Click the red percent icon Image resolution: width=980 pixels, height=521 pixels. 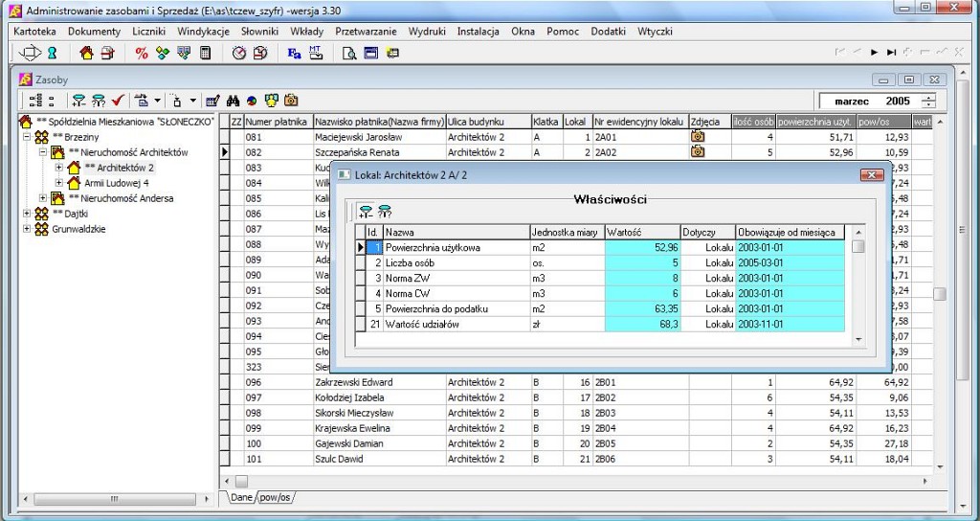(x=142, y=54)
